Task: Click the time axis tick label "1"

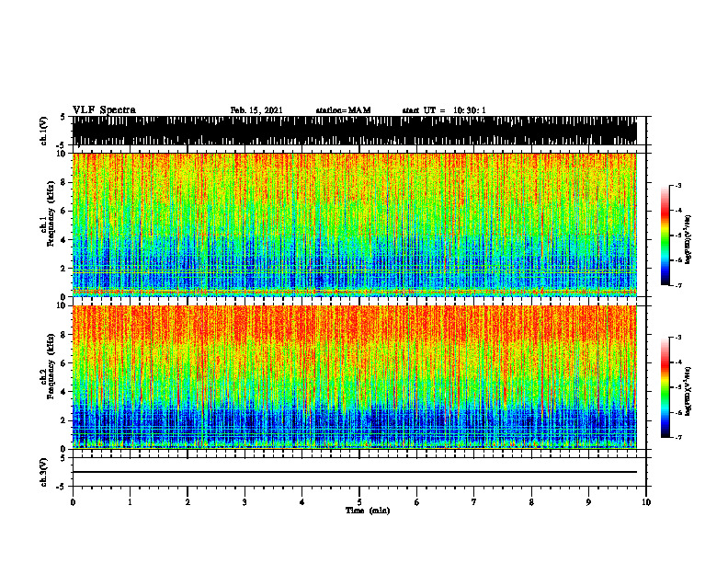Action: click(130, 502)
